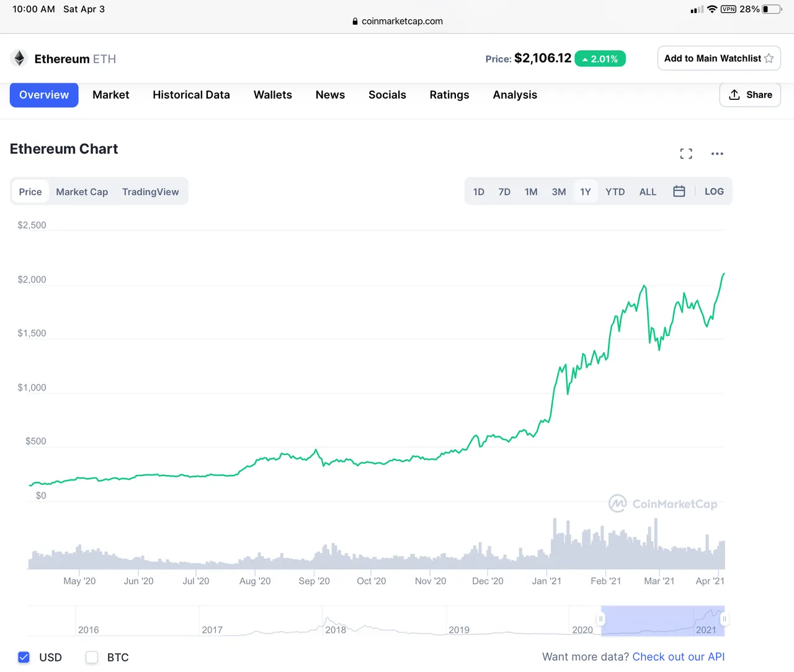
Task: Tap the cellular signal bars
Action: 697,9
